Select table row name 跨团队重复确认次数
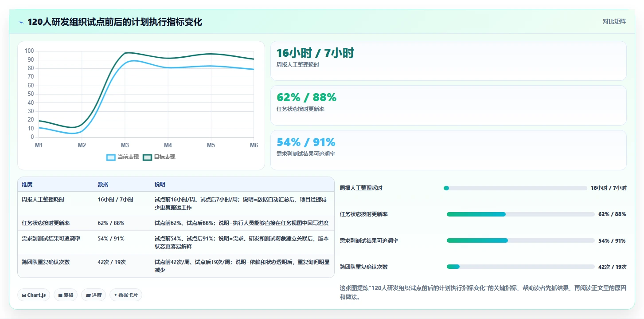Screen dimensions: 644x319 46,262
